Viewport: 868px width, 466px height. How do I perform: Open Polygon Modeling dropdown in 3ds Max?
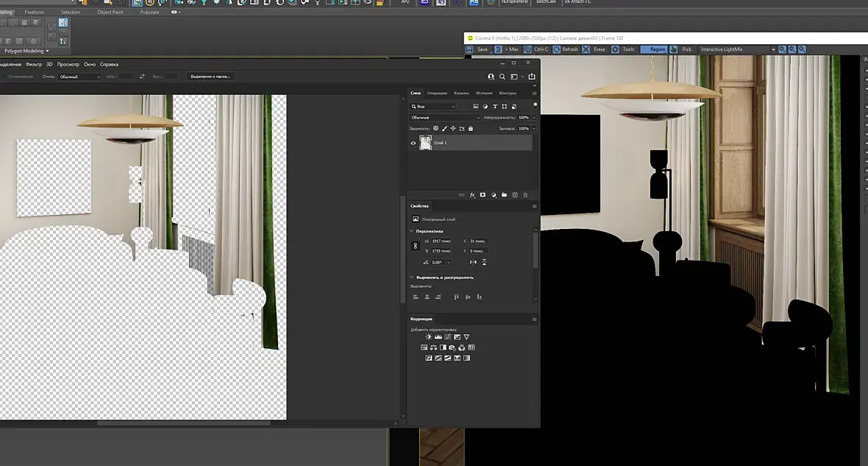(x=26, y=51)
